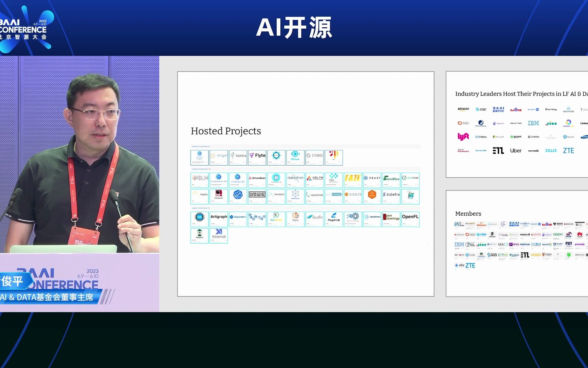Open the Ludwig project tile
The height and width of the screenshot is (368, 588).
(x=257, y=196)
